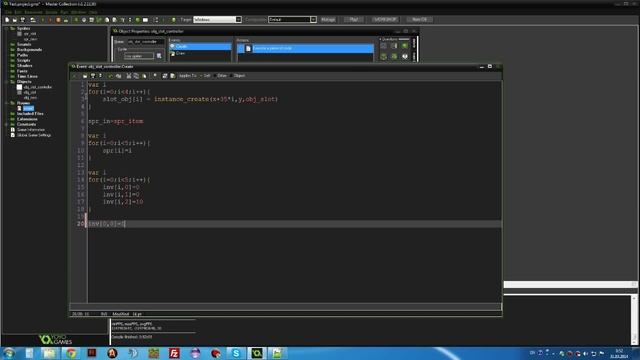Open the Run menu
640x360 pixels.
coord(64,12)
